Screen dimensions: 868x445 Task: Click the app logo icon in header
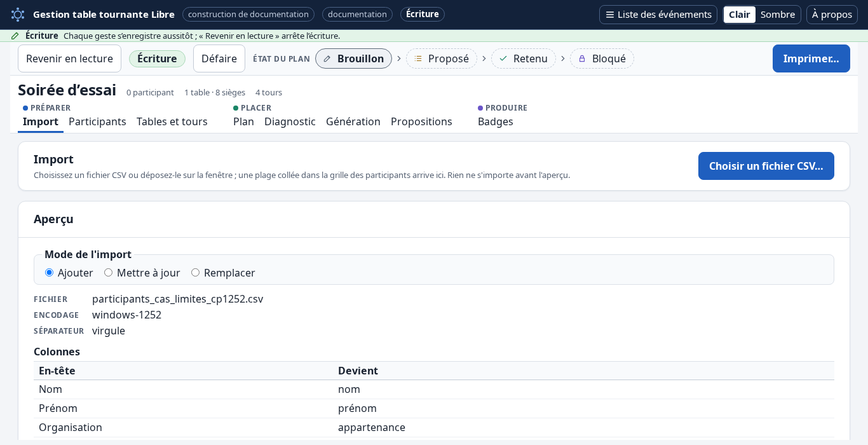[x=18, y=14]
